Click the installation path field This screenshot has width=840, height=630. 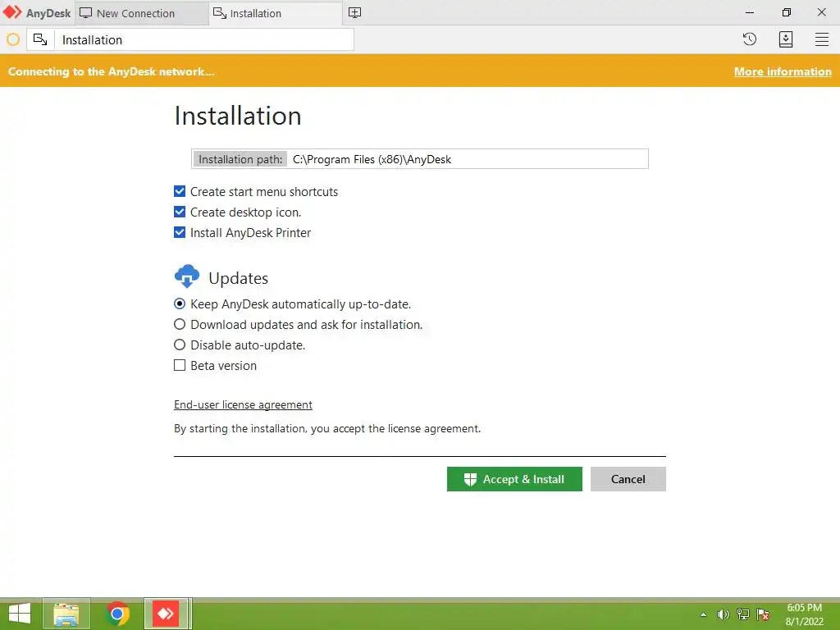(419, 158)
